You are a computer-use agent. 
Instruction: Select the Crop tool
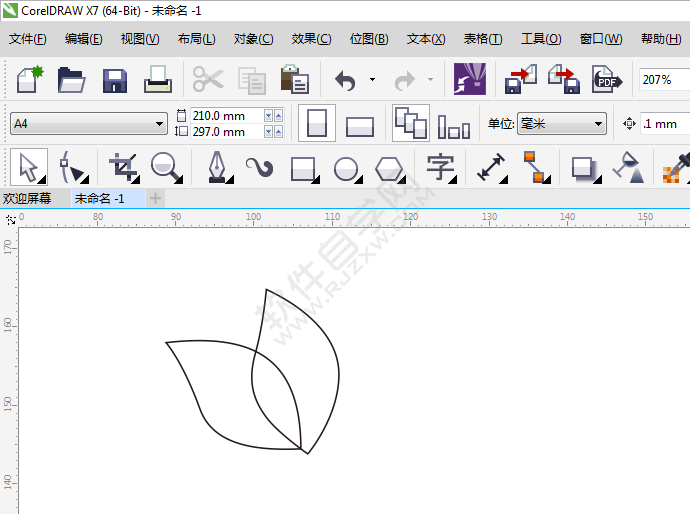pyautogui.click(x=124, y=166)
